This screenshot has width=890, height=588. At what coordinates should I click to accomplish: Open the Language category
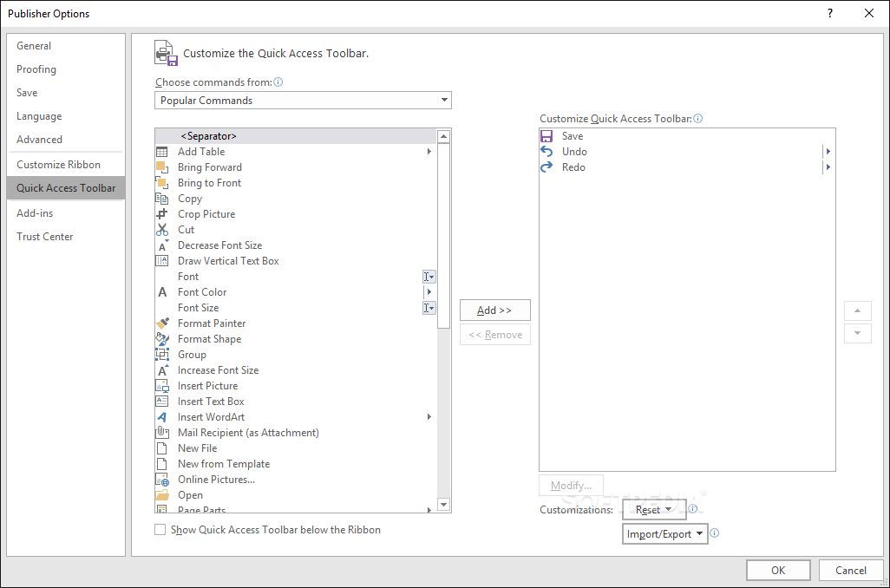click(x=66, y=116)
